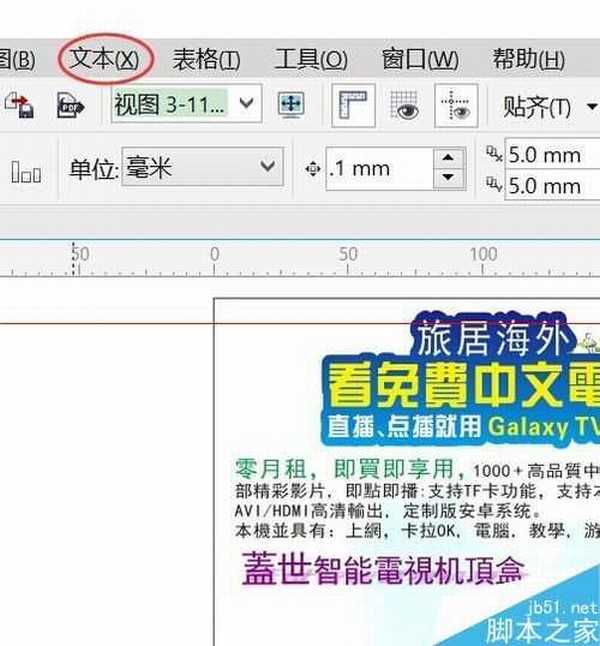Click the full-screen preview icon

click(x=291, y=105)
